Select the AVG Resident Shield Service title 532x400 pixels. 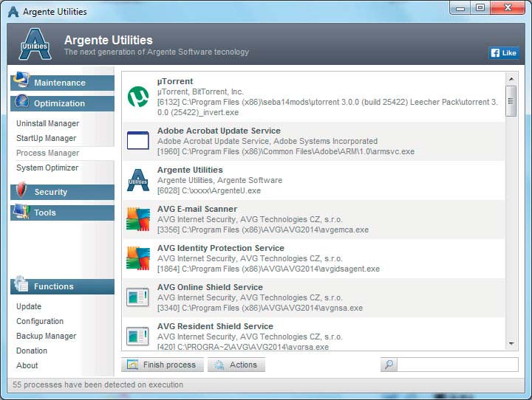point(215,326)
